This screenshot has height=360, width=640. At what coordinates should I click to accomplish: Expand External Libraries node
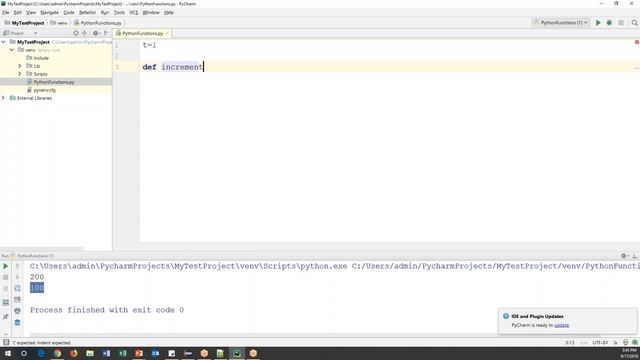[4, 98]
